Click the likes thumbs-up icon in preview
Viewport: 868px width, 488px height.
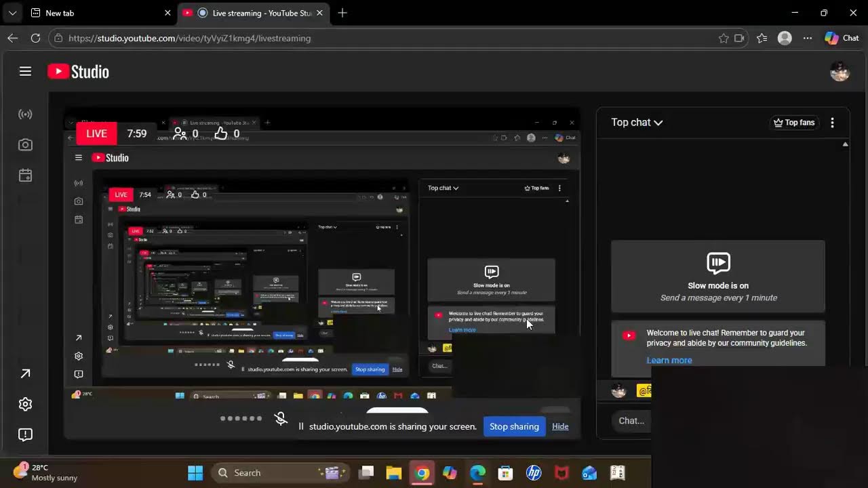221,134
